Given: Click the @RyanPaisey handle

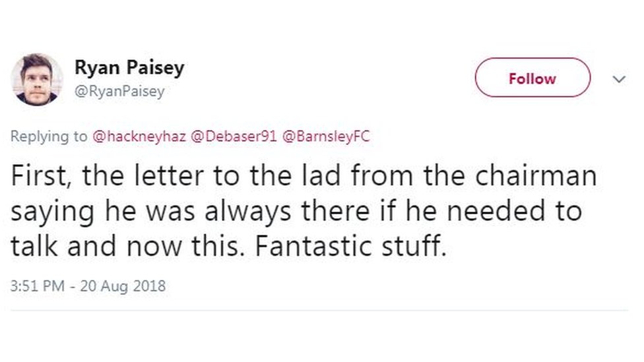Looking at the screenshot, I should tap(119, 92).
